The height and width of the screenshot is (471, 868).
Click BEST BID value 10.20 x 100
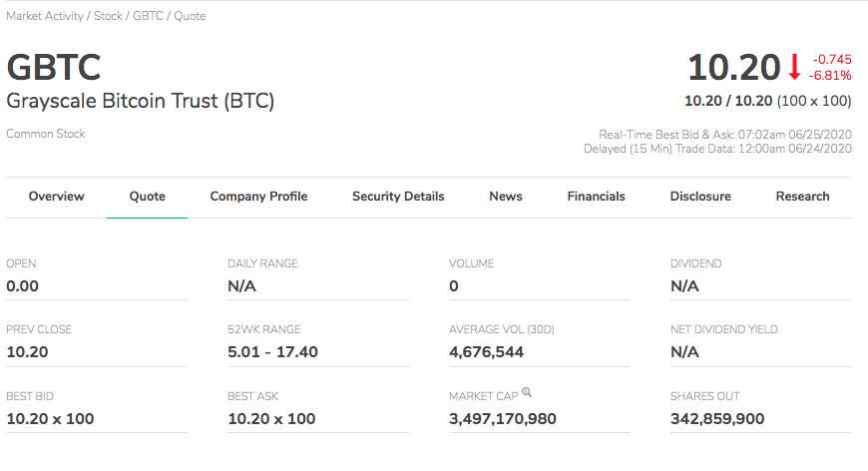pyautogui.click(x=50, y=419)
